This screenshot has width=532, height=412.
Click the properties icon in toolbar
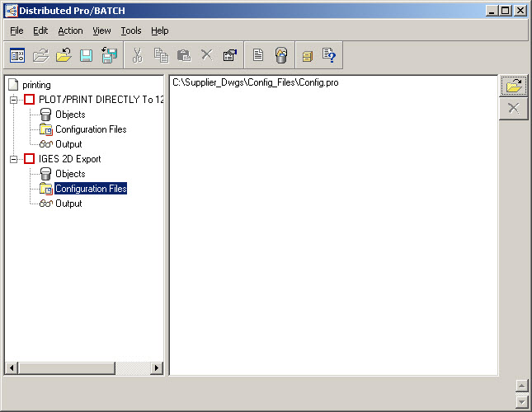pos(230,55)
